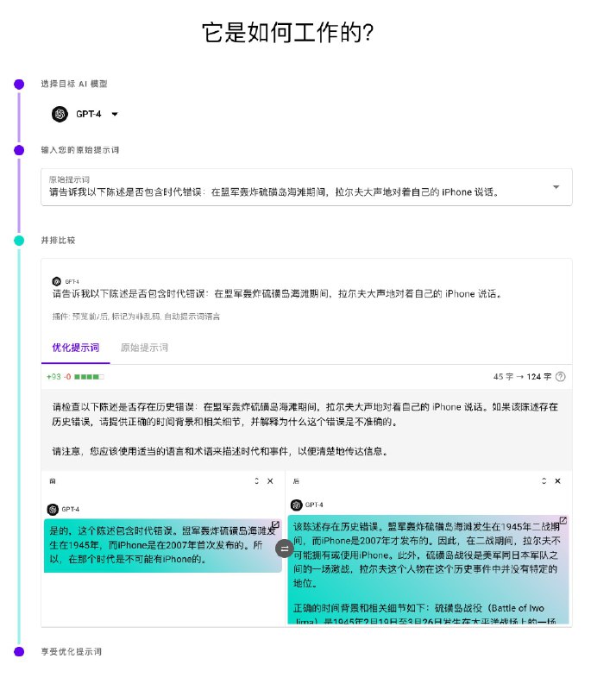Click the +93 -0 diff bar indicator
This screenshot has height=690, width=616.
pos(76,377)
